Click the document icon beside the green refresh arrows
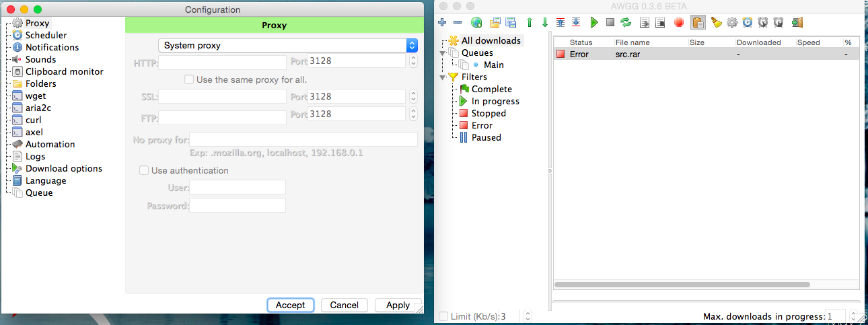This screenshot has width=868, height=325. click(x=645, y=22)
